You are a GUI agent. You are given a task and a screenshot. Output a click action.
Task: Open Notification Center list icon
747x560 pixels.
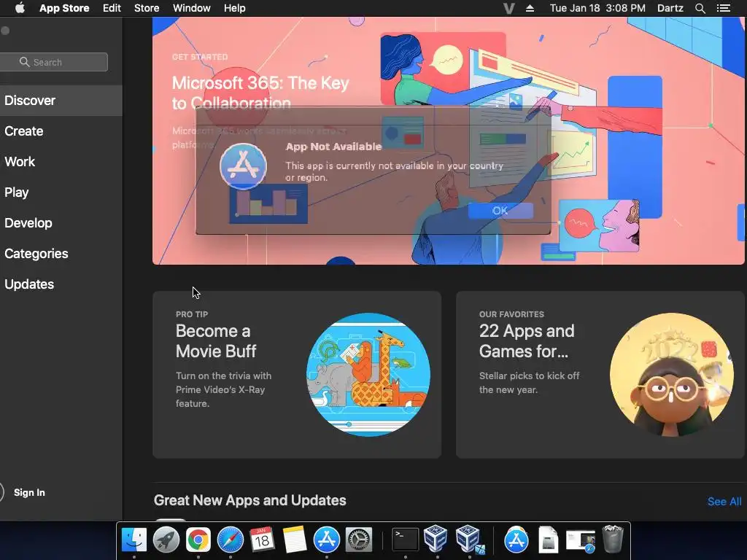[x=723, y=8]
